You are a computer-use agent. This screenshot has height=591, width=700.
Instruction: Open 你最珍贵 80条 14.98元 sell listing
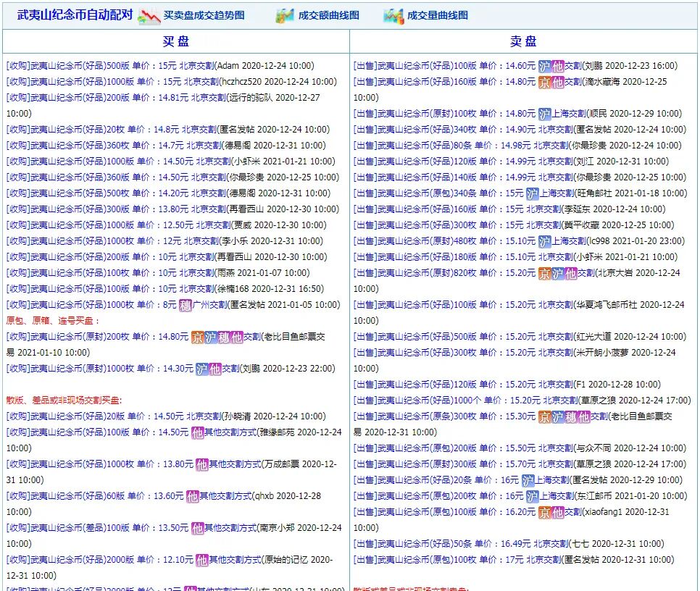[517, 146]
